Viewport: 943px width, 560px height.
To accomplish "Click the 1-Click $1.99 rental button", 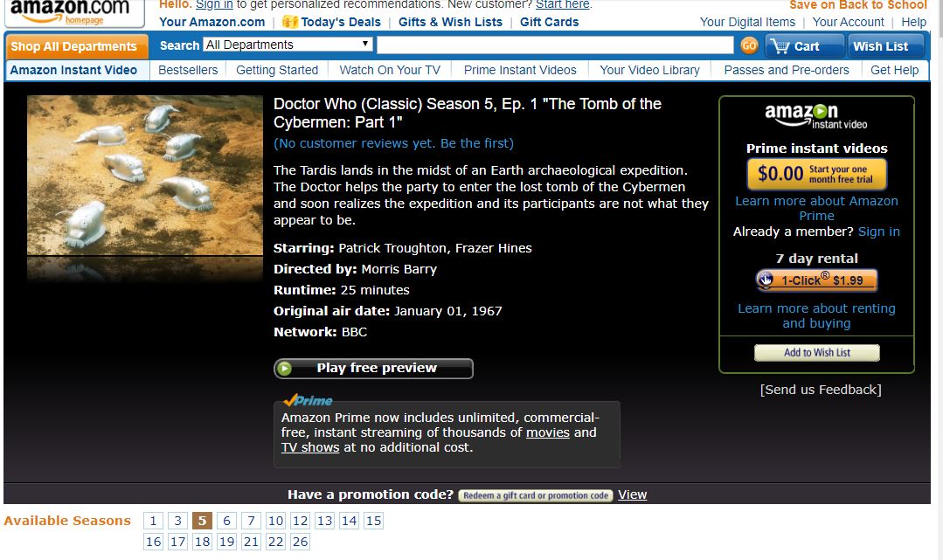I will (x=816, y=280).
